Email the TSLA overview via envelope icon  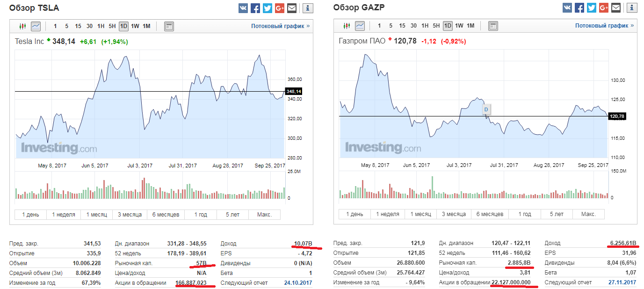click(292, 8)
